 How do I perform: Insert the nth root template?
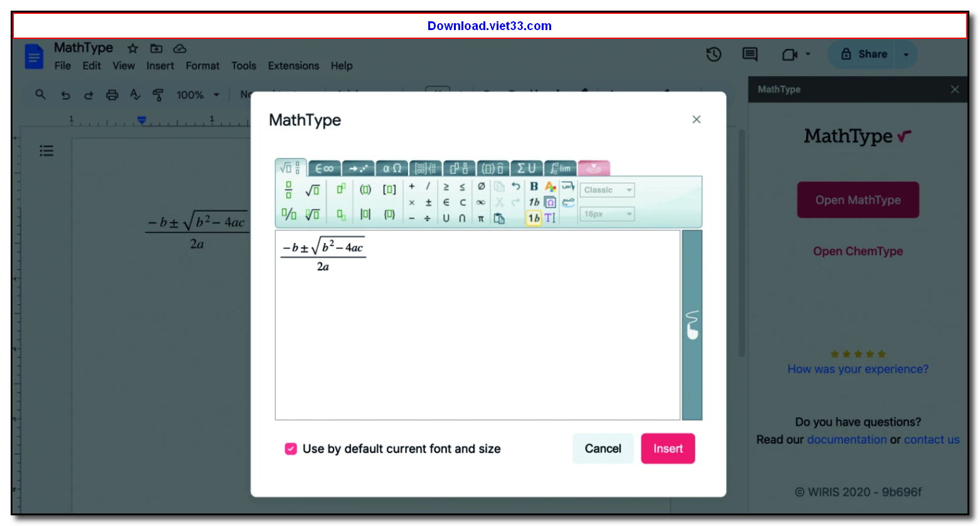tap(312, 214)
